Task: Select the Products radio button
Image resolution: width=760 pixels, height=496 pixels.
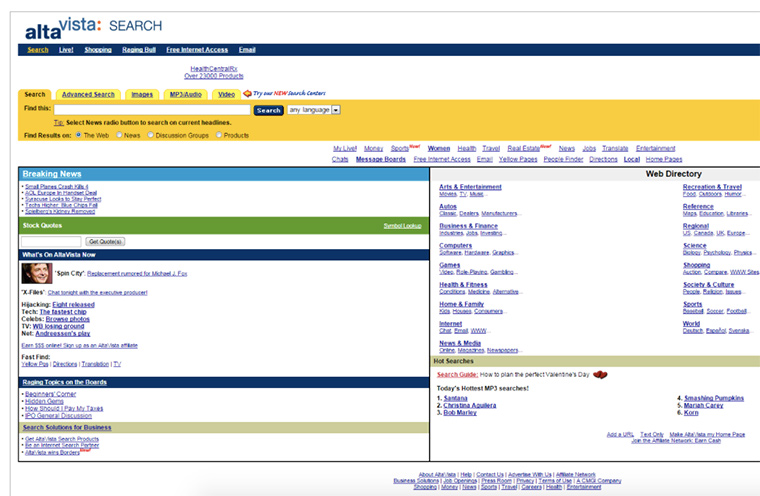Action: [x=219, y=135]
